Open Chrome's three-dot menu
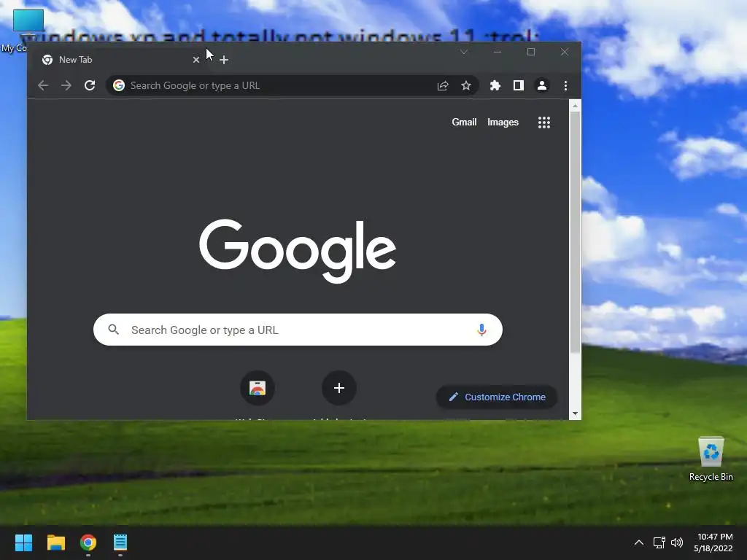 tap(565, 85)
